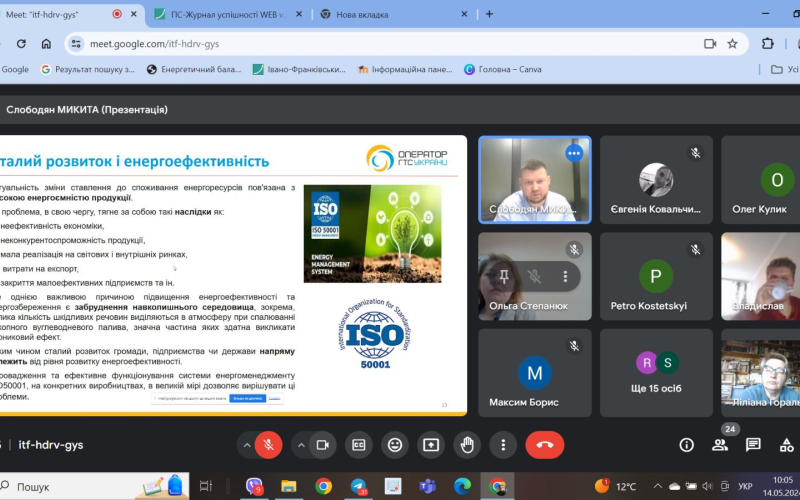The width and height of the screenshot is (800, 500).
Task: Show the participants people panel
Action: pos(720,445)
